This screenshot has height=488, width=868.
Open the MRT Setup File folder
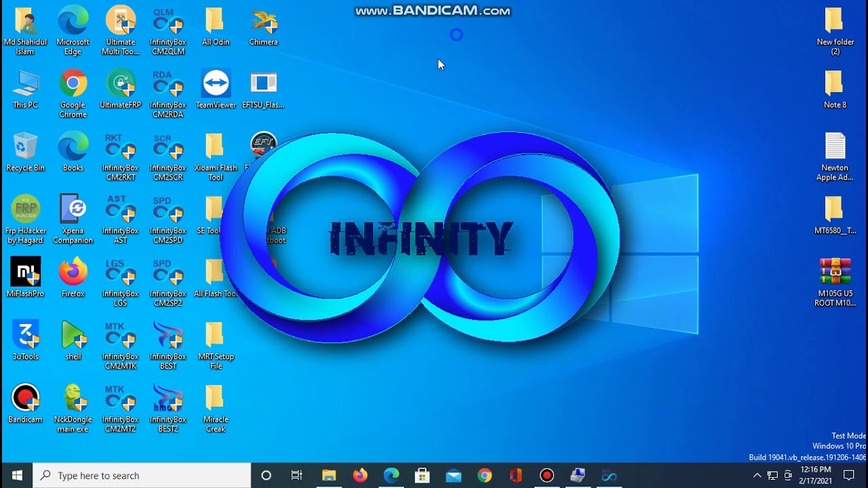[216, 346]
